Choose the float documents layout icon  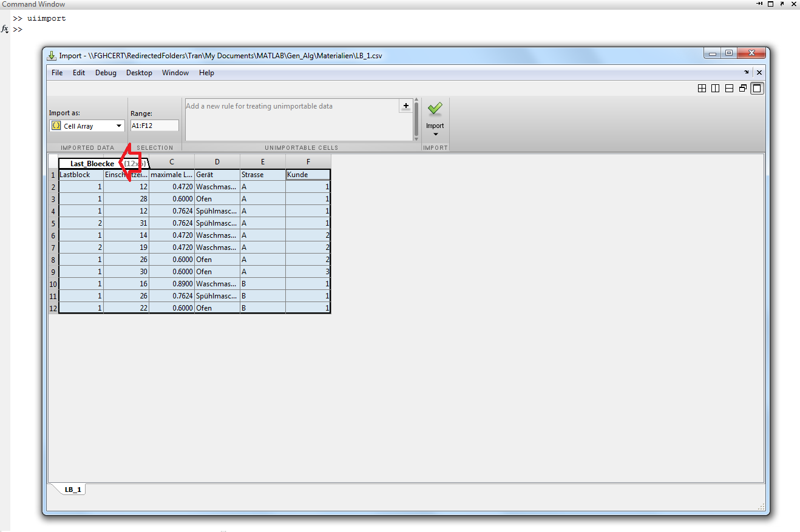743,89
